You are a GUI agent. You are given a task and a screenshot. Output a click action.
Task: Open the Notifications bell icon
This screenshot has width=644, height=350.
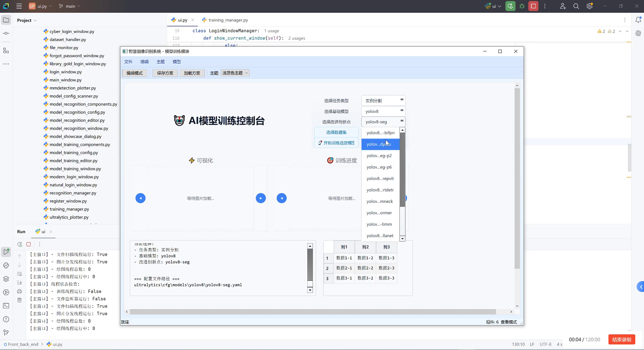(638, 20)
